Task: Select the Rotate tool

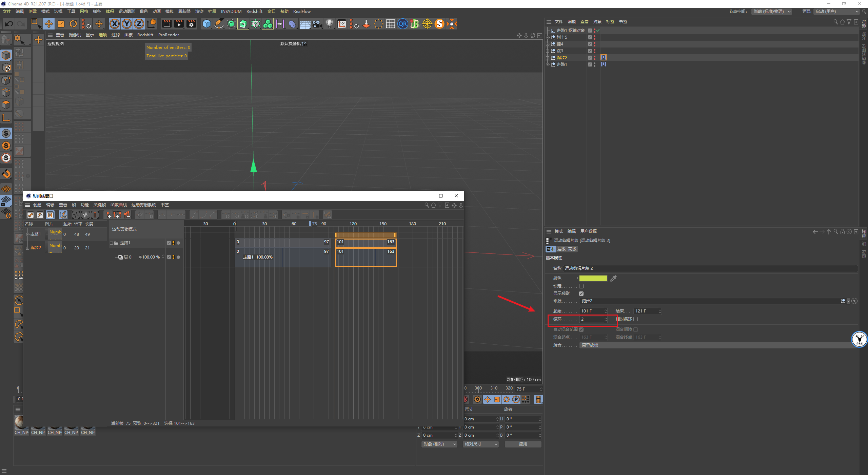Action: coord(73,24)
